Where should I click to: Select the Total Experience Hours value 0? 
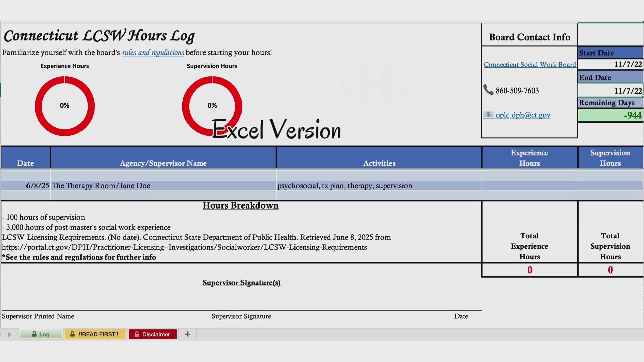pos(530,270)
